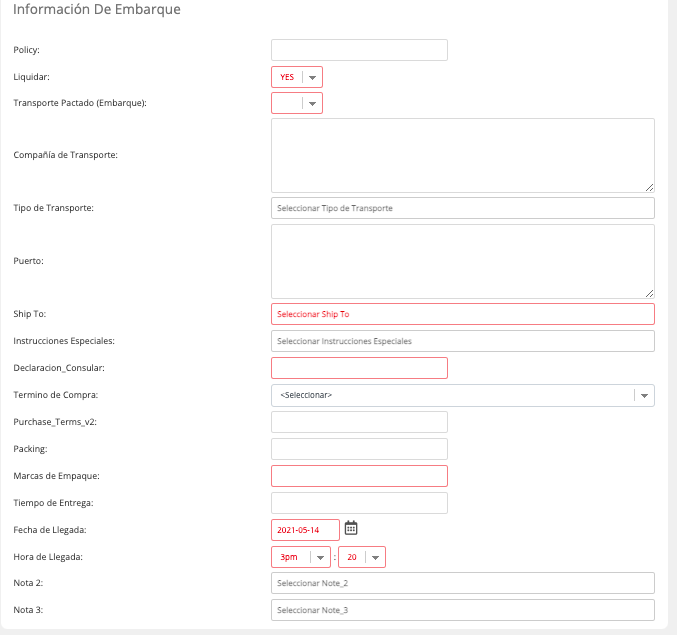Open the Hora de Llegada minutes dropdown
The height and width of the screenshot is (635, 677).
pos(362,557)
